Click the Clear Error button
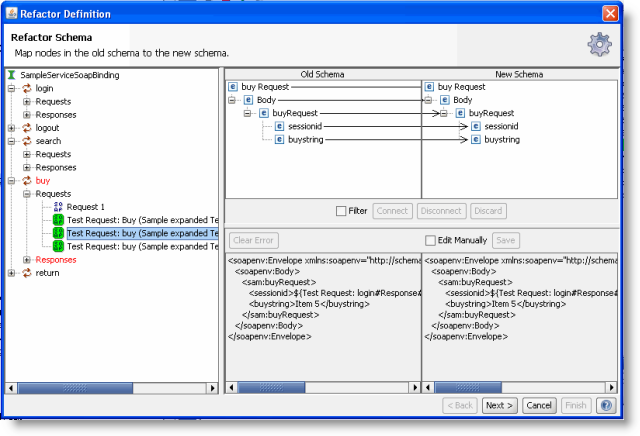 pyautogui.click(x=253, y=240)
